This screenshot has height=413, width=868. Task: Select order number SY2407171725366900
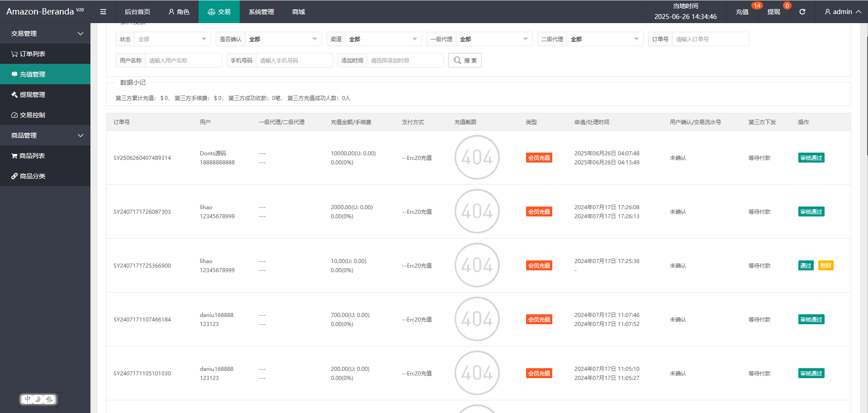(142, 266)
